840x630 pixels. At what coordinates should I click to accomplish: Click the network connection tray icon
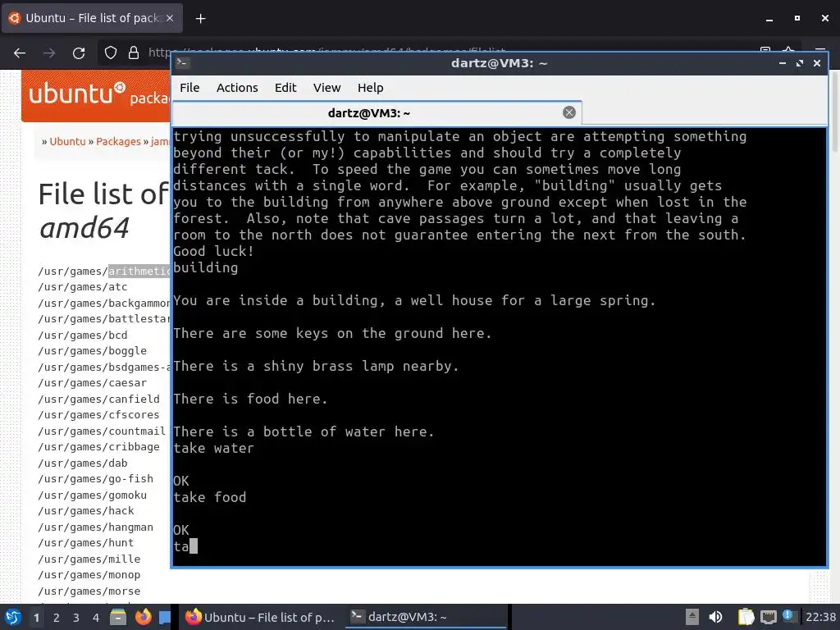tap(768, 617)
